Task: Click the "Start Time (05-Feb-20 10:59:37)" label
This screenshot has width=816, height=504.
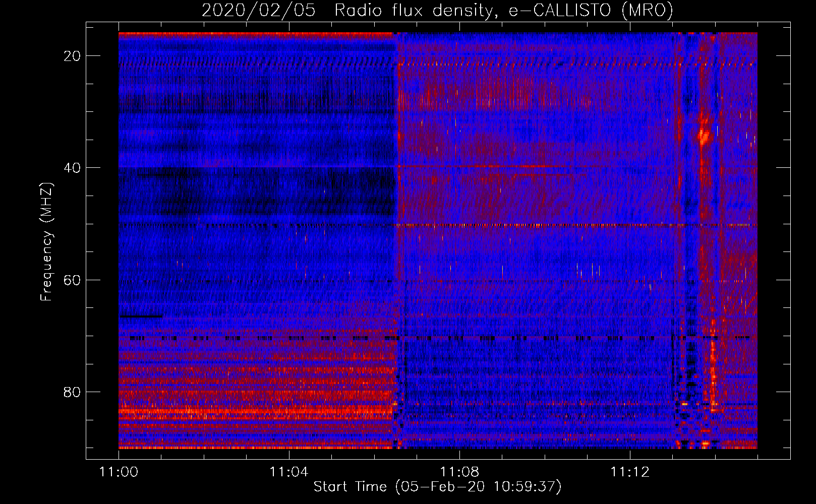Action: click(437, 487)
